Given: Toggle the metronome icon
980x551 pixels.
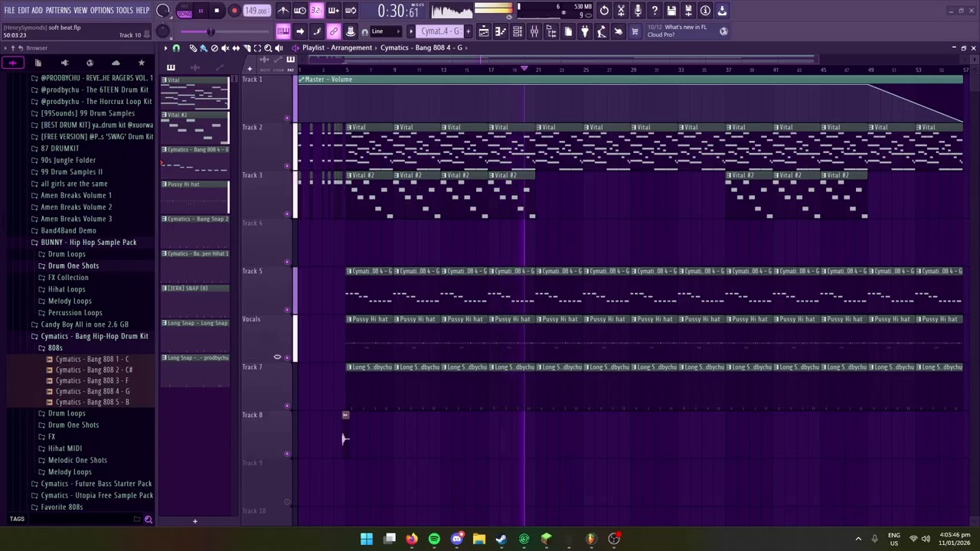Looking at the screenshot, I should click(283, 11).
